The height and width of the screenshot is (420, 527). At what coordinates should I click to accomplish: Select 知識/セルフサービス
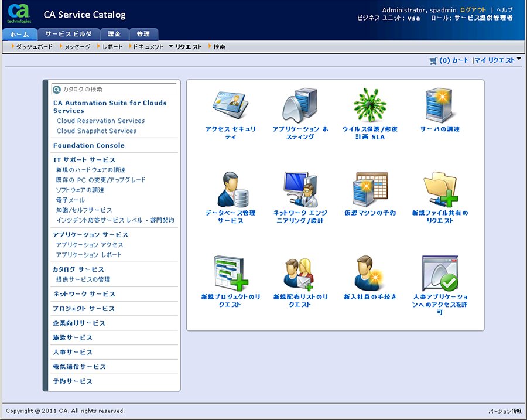coord(84,210)
